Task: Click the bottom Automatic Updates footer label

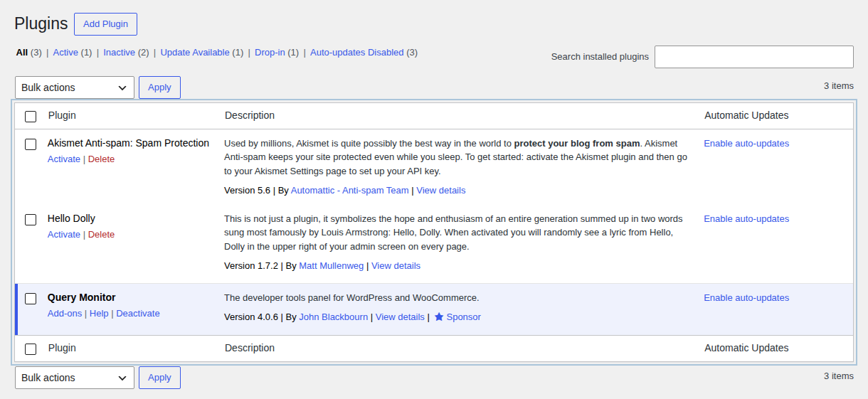Action: click(x=746, y=348)
